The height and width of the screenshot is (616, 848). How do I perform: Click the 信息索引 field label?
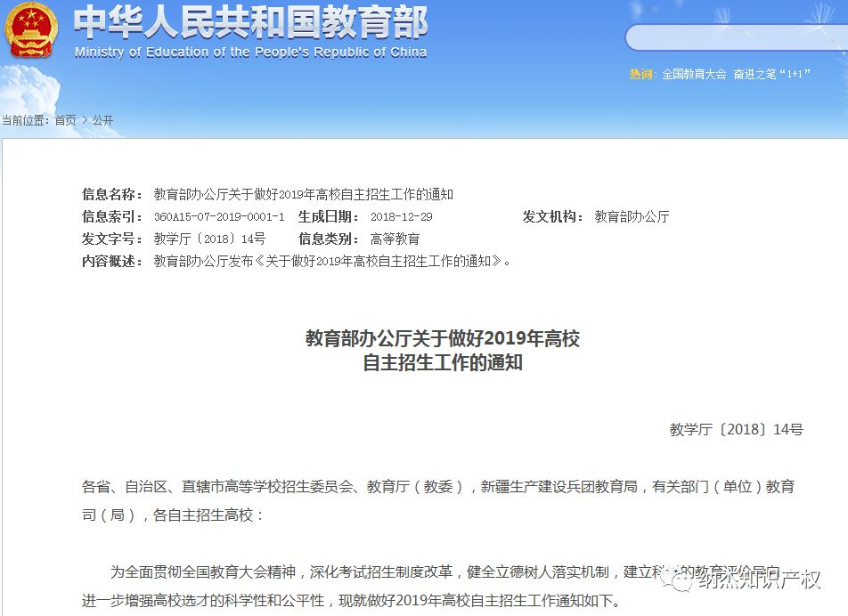pyautogui.click(x=109, y=216)
